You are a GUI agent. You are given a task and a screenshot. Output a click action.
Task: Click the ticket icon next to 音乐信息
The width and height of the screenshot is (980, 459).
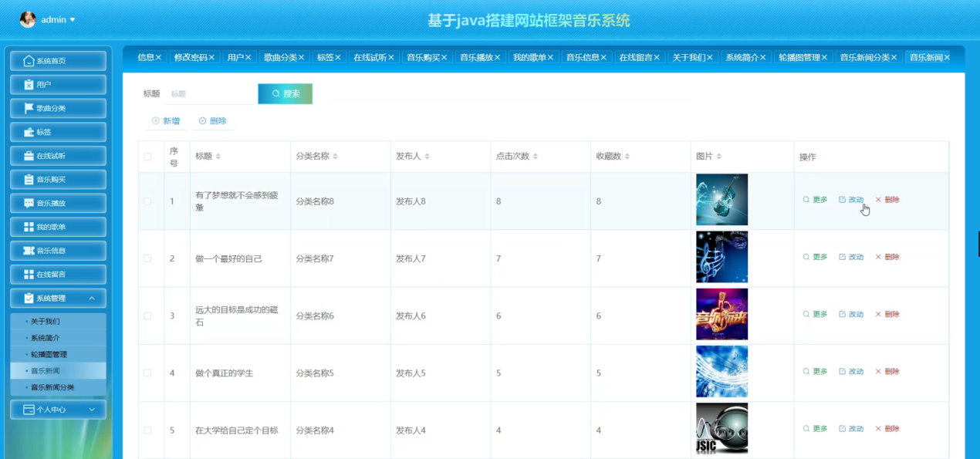pos(29,251)
